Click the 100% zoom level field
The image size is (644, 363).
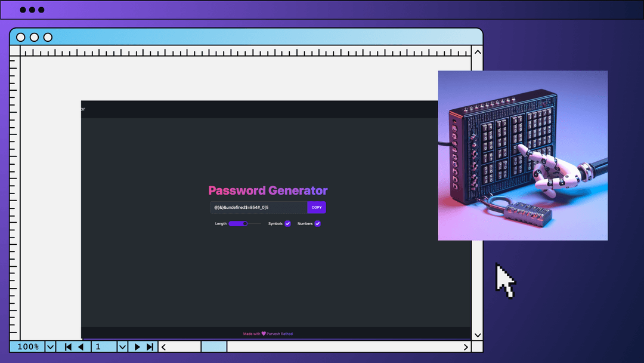click(x=27, y=347)
